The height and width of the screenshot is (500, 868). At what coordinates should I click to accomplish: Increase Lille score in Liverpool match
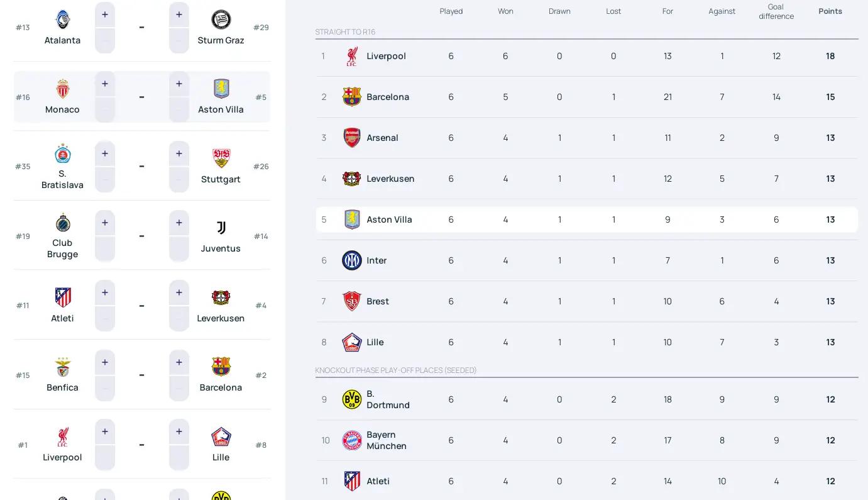point(179,431)
